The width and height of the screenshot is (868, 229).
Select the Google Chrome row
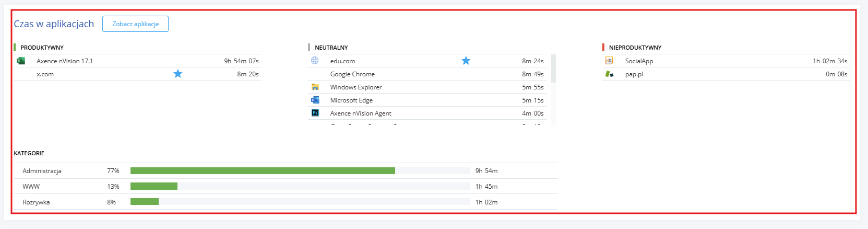427,74
